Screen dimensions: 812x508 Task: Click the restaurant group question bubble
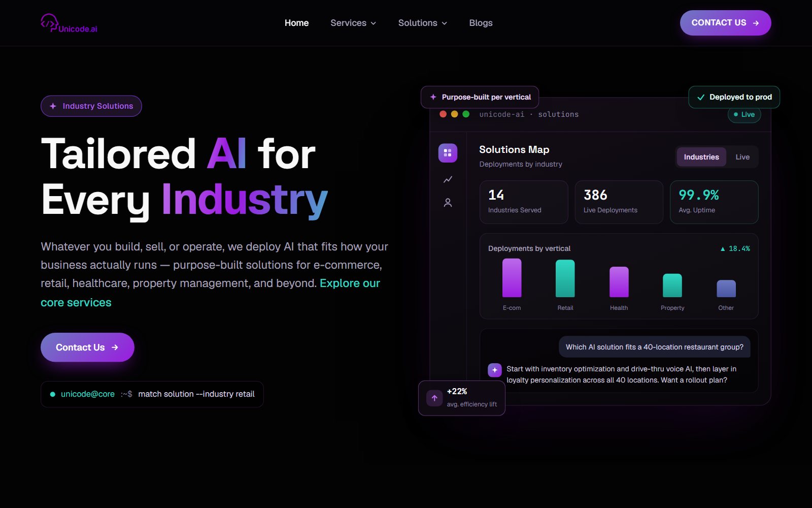(x=655, y=347)
